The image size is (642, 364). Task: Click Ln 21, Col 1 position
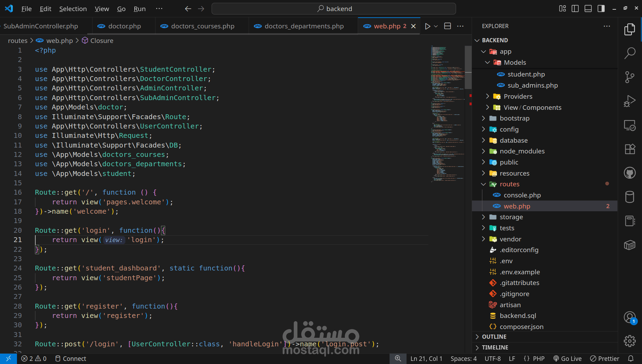pyautogui.click(x=426, y=358)
